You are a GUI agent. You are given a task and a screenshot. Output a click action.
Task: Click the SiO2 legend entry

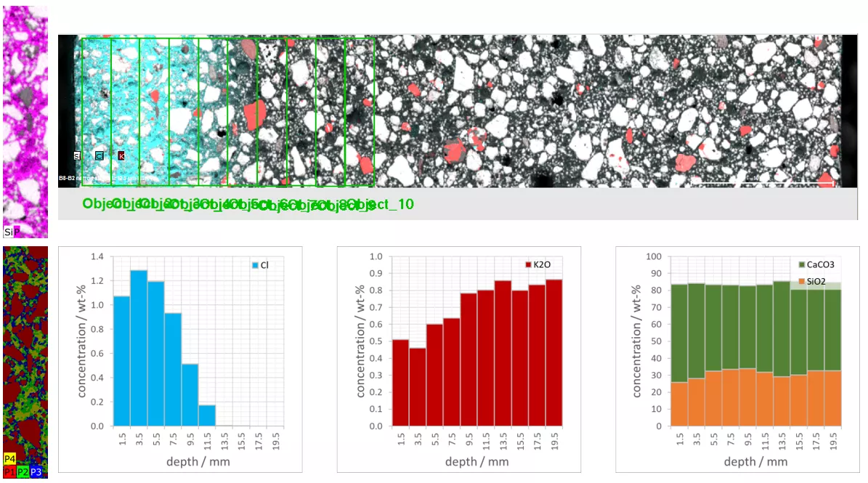(812, 282)
